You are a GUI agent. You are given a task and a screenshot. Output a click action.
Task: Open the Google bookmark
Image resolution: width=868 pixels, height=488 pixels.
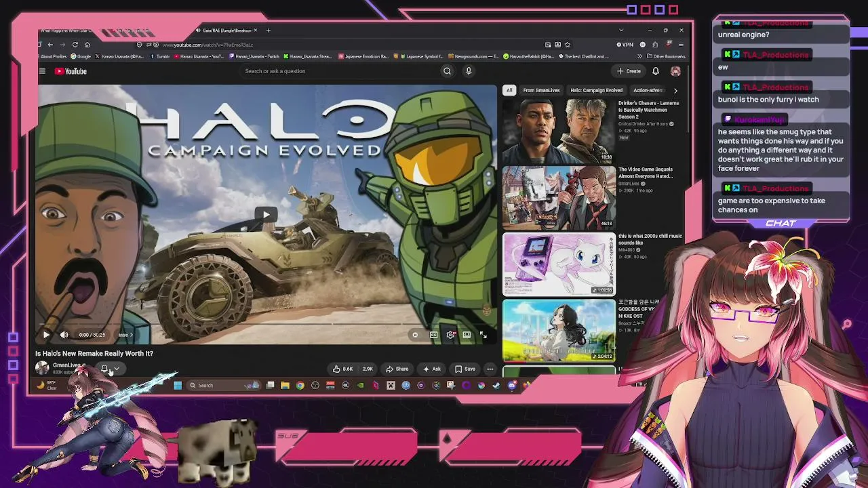tap(81, 57)
